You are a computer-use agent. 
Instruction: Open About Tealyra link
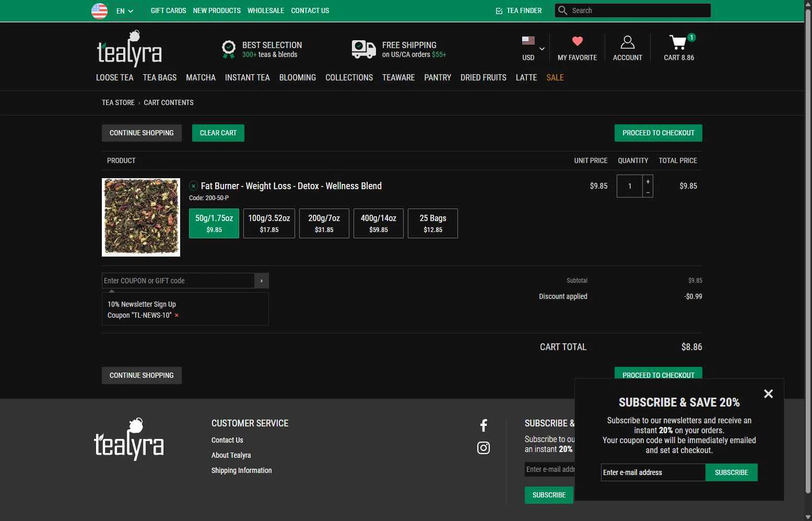(x=231, y=455)
